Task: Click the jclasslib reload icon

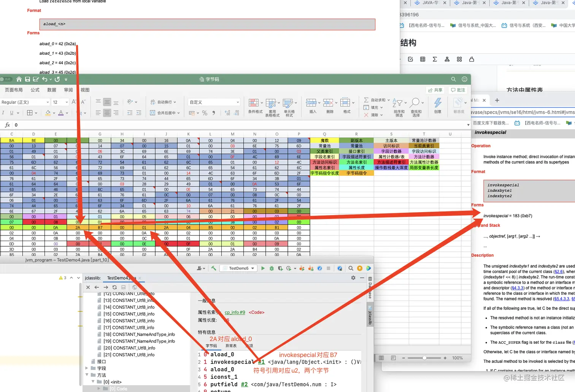Action: (x=114, y=287)
